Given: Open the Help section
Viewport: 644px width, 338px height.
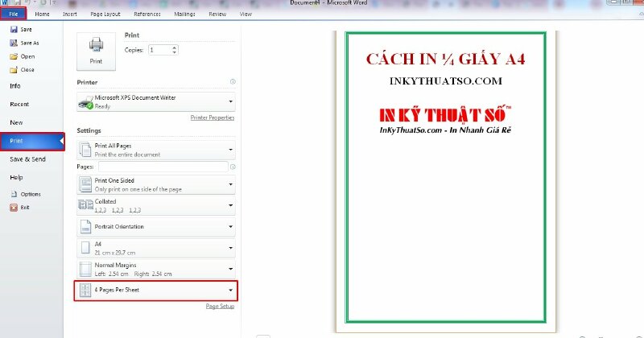Looking at the screenshot, I should coord(16,177).
